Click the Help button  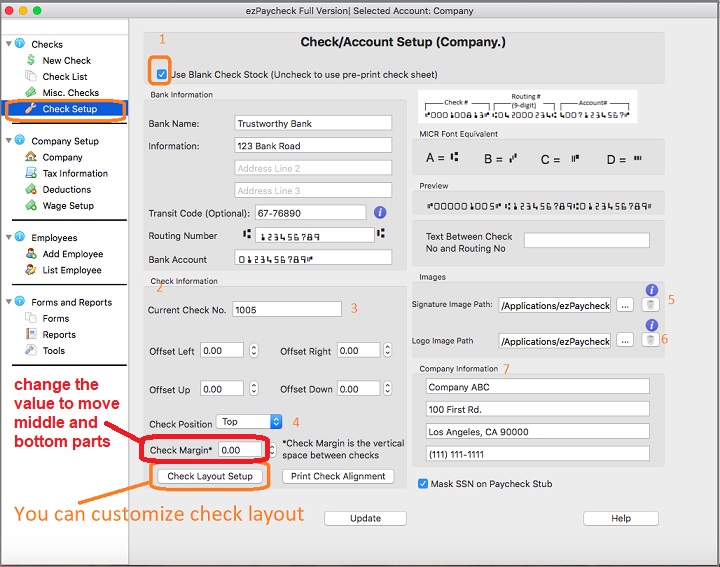click(621, 518)
